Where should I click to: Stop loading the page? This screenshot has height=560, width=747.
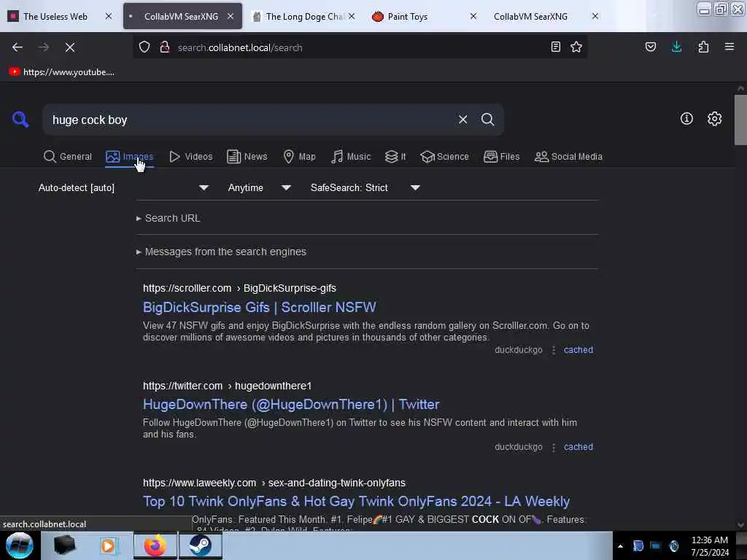70,47
